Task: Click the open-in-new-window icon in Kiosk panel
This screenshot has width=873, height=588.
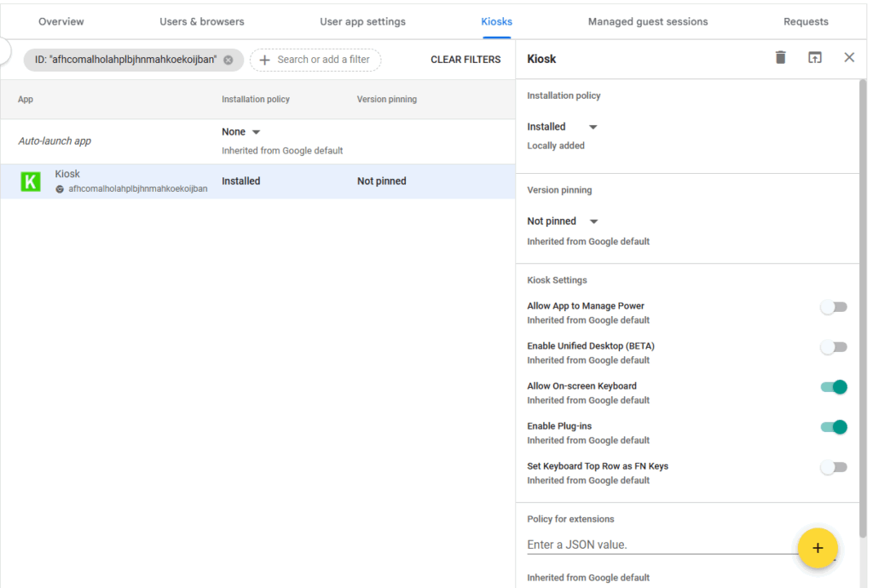Action: coord(815,58)
